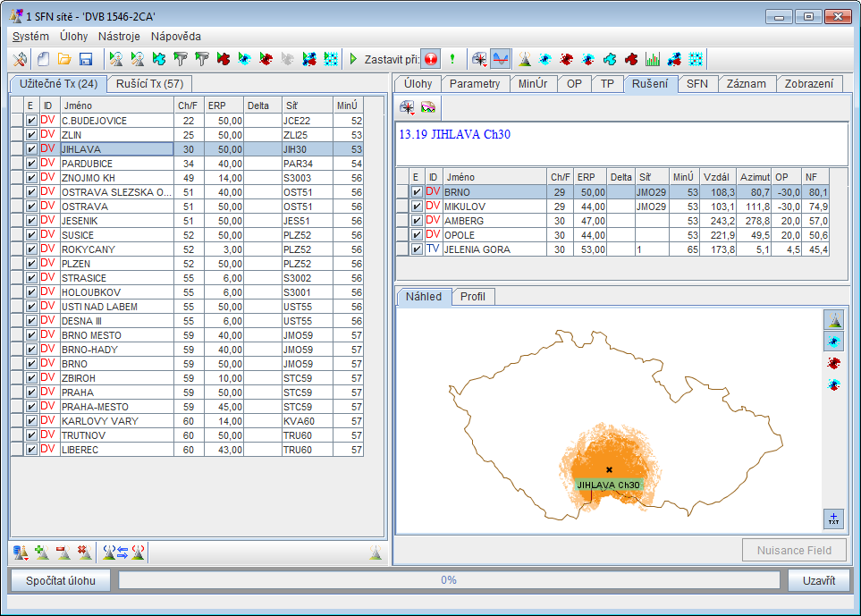861x616 pixels.
Task: Select the PRAHA-MESTO row in transmitter list
Action: click(94, 407)
